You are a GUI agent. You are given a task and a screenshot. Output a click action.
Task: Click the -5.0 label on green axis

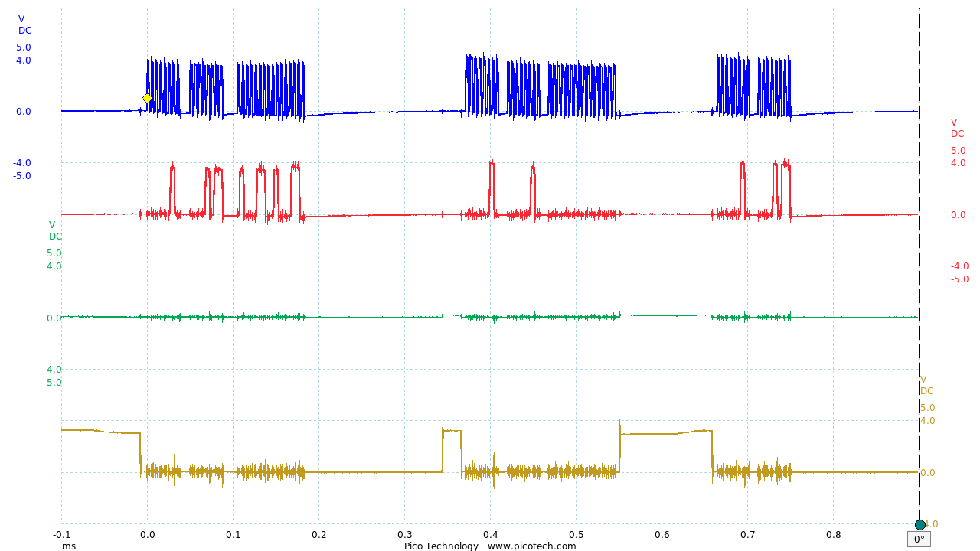click(52, 380)
